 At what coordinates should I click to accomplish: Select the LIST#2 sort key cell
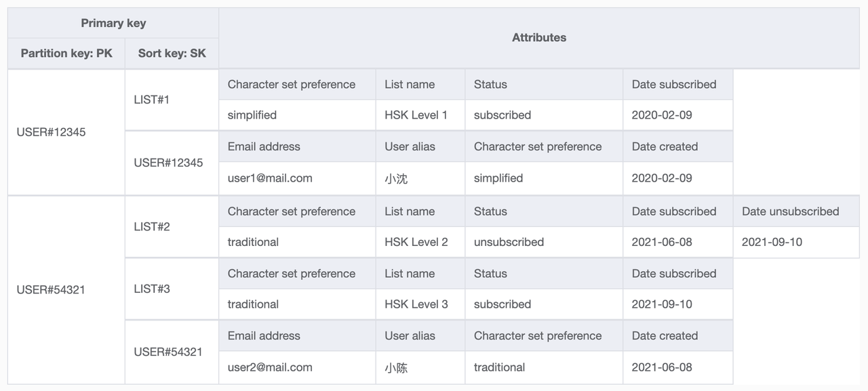pyautogui.click(x=152, y=226)
